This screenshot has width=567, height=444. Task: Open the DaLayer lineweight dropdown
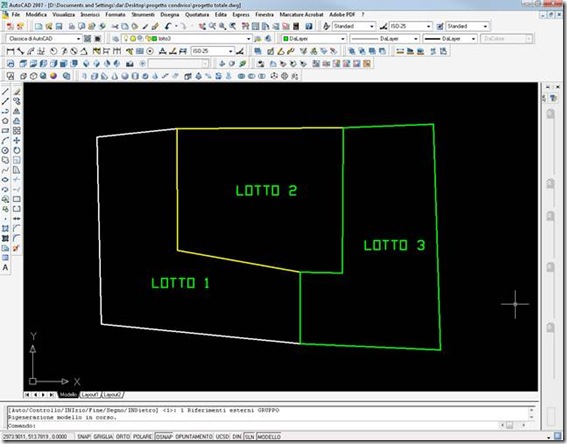(x=450, y=39)
